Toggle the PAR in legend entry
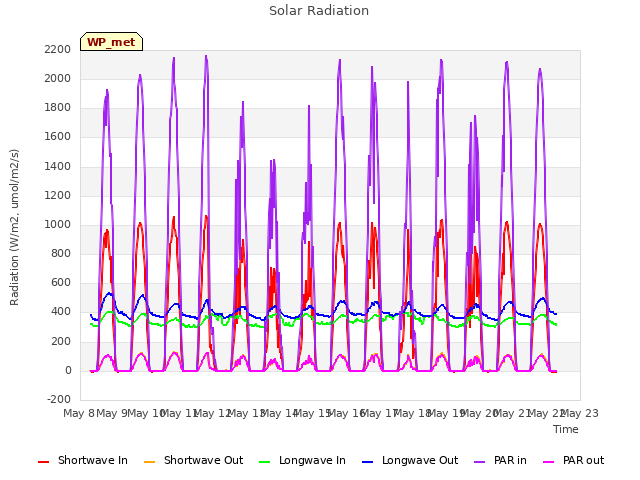This screenshot has width=640, height=480. (500, 460)
